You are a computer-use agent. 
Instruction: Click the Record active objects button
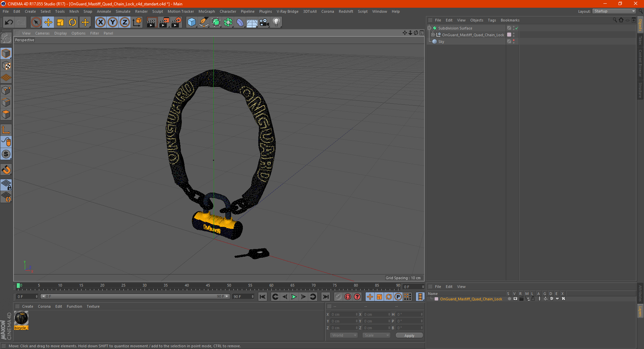(x=338, y=297)
